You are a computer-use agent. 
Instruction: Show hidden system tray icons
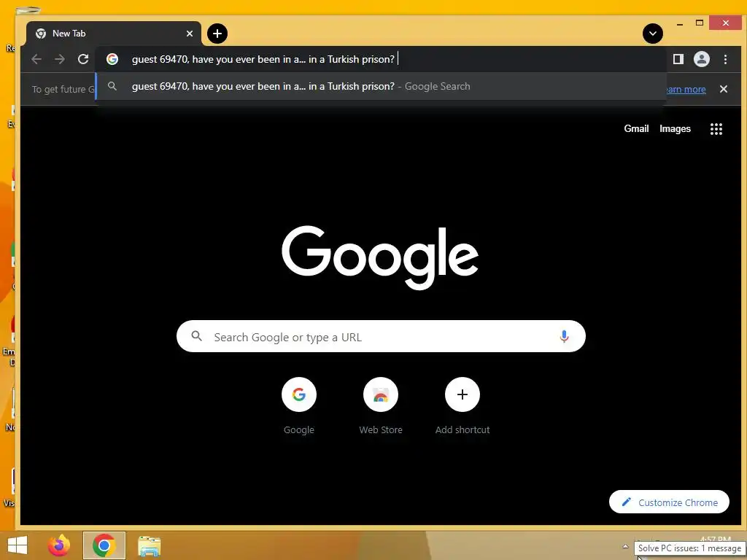(625, 546)
